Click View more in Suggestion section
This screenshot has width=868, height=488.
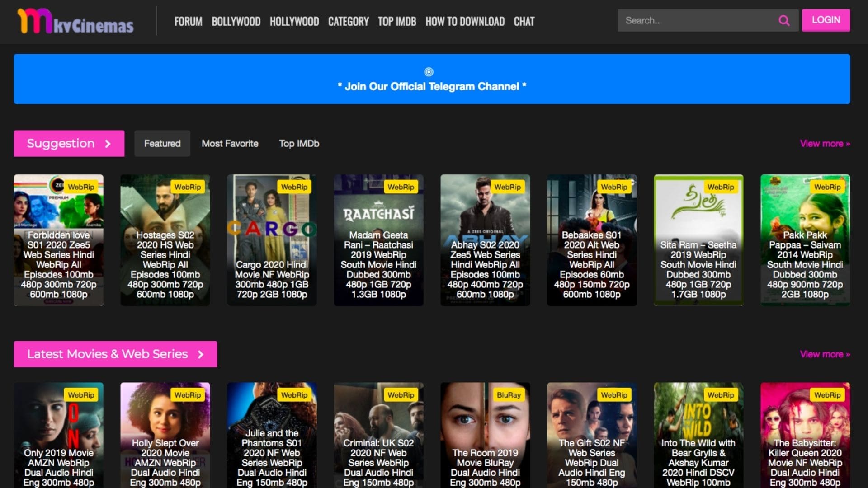[825, 144]
